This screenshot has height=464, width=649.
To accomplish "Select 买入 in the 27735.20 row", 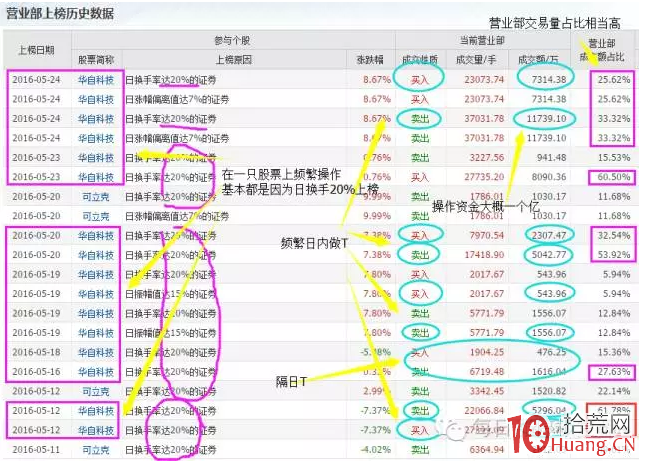I will tap(419, 177).
